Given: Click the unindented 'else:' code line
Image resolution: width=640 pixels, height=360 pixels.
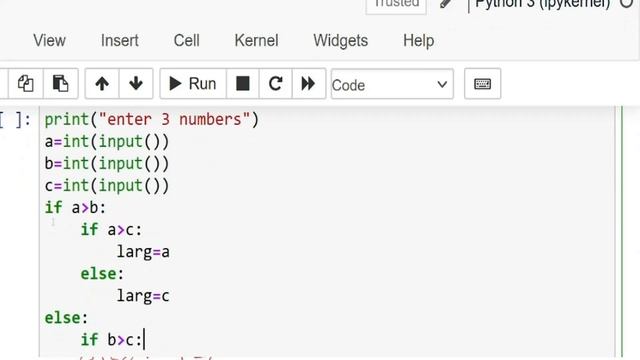Looking at the screenshot, I should [66, 318].
